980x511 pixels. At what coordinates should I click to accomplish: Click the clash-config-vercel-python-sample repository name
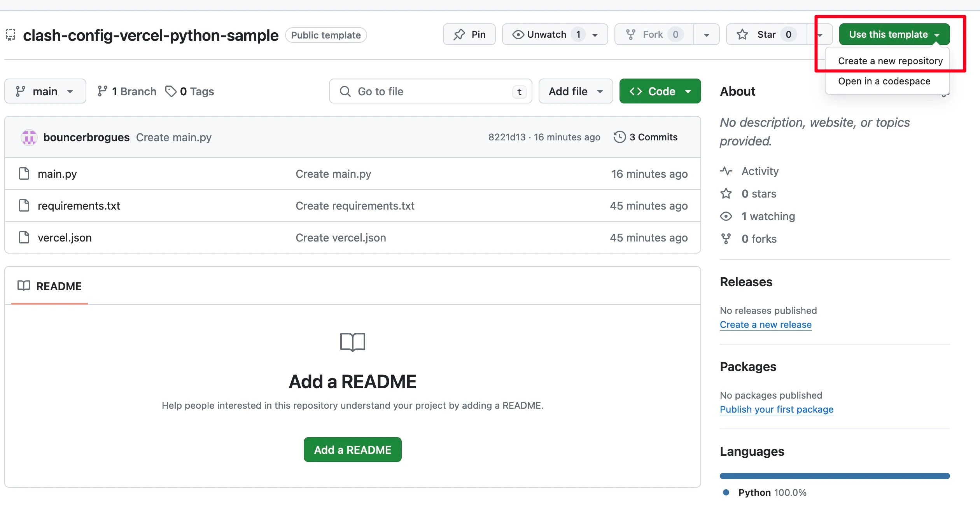click(150, 35)
